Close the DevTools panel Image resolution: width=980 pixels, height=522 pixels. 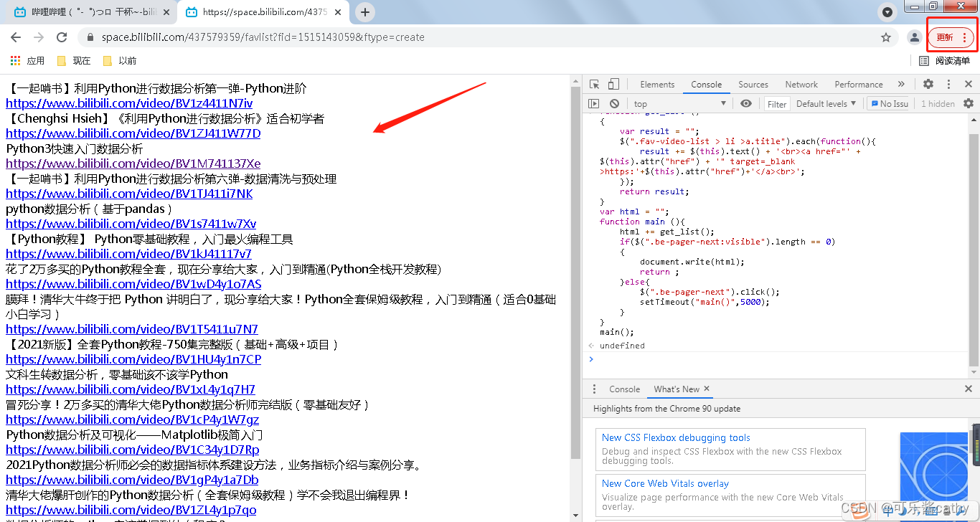pos(968,85)
